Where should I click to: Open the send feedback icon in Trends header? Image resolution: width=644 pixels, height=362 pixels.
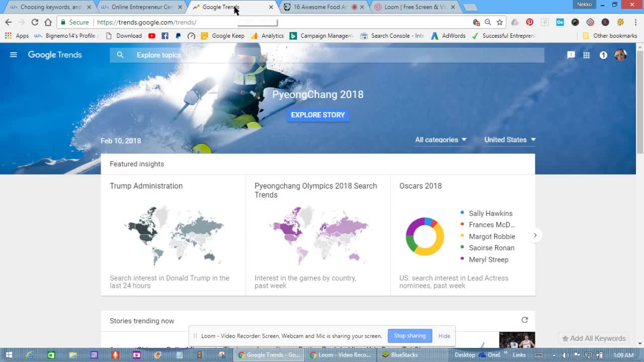[571, 55]
